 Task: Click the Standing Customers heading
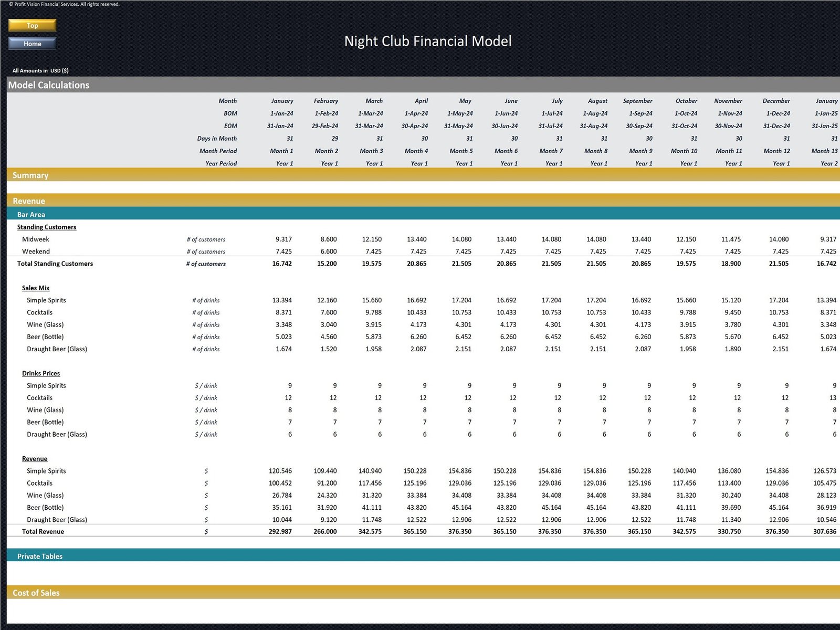pyautogui.click(x=47, y=227)
